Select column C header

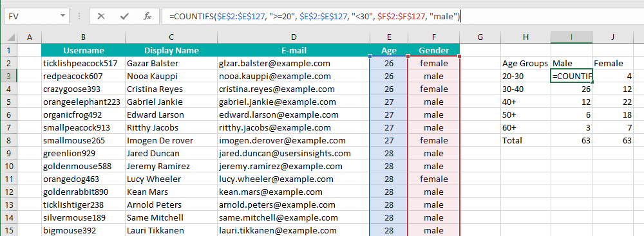tap(171, 37)
